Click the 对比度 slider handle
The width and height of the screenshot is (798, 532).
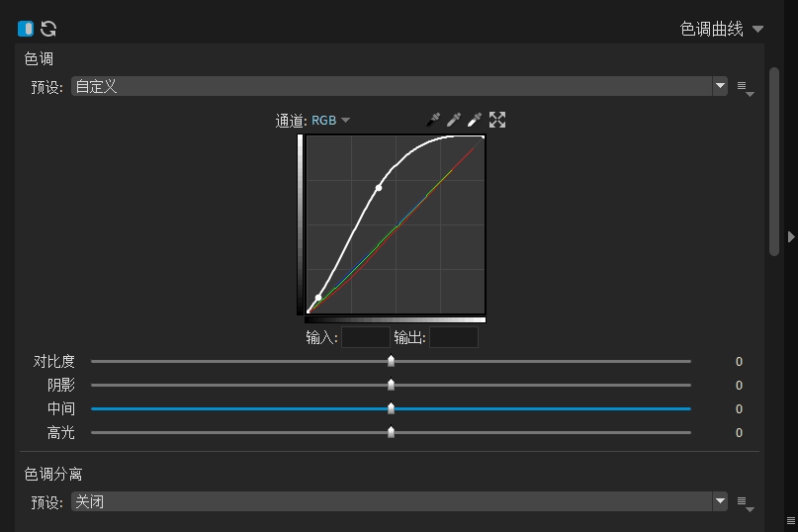(x=391, y=362)
